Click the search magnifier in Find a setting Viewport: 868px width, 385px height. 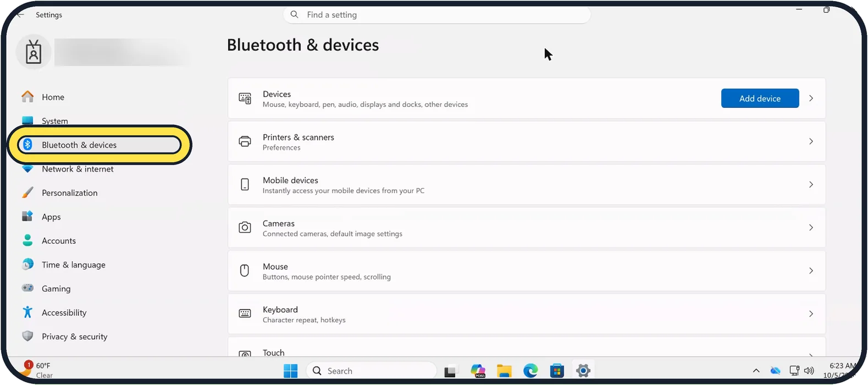pyautogui.click(x=295, y=14)
